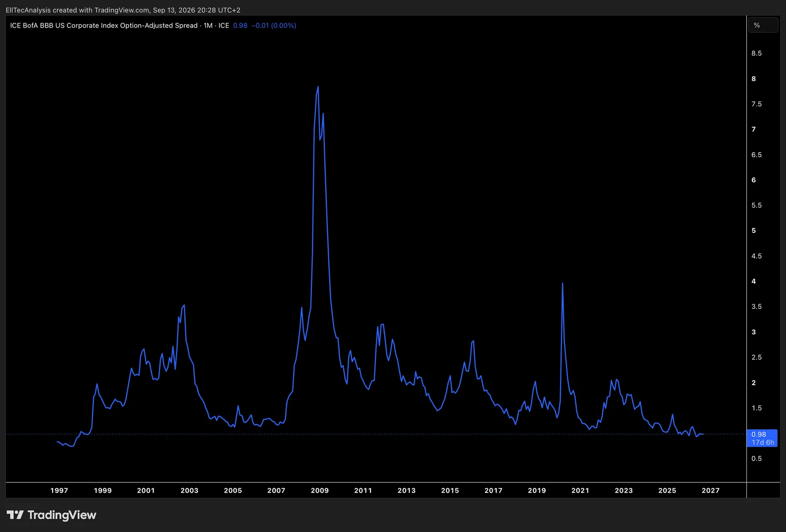Screen dimensions: 786x532
Task: Open the % price scale unit box
Action: pyautogui.click(x=763, y=25)
